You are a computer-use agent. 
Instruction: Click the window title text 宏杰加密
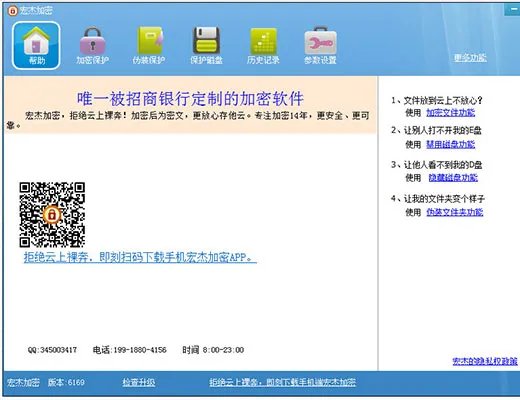36,11
